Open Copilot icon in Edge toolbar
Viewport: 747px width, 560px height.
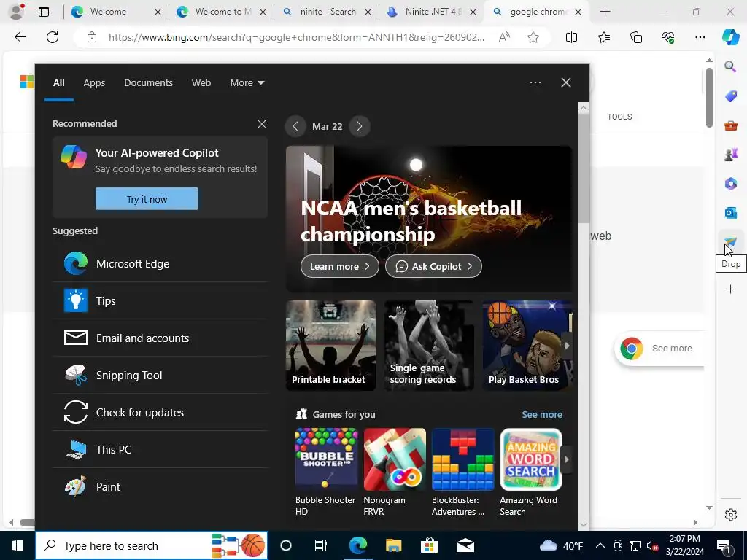730,37
